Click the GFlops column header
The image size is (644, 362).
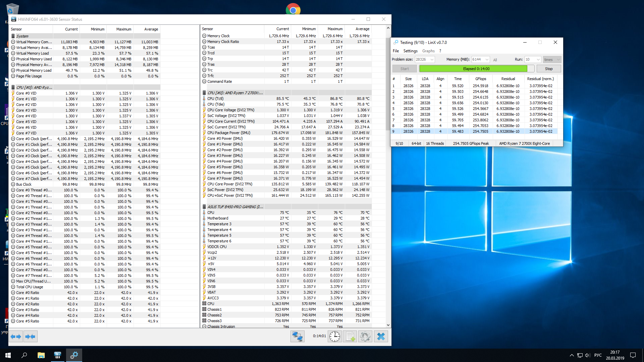(480, 79)
